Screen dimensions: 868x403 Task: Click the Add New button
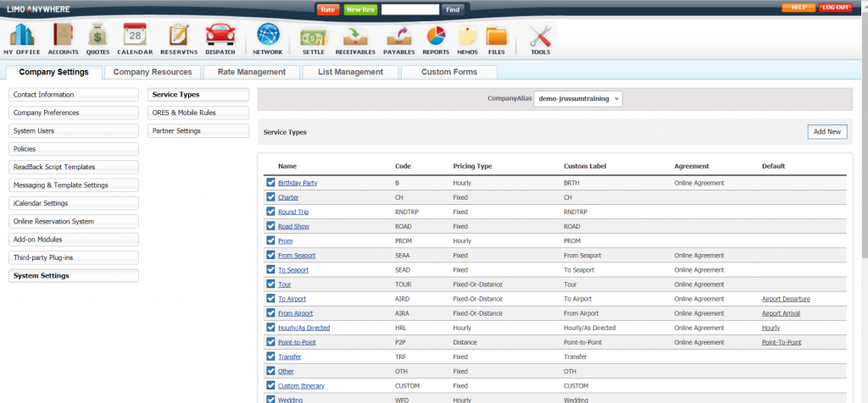click(x=827, y=131)
